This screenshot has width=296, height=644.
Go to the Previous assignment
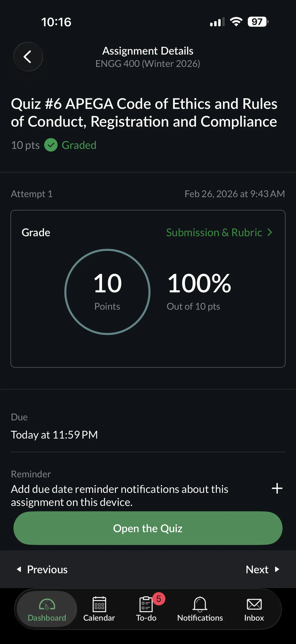pyautogui.click(x=42, y=569)
